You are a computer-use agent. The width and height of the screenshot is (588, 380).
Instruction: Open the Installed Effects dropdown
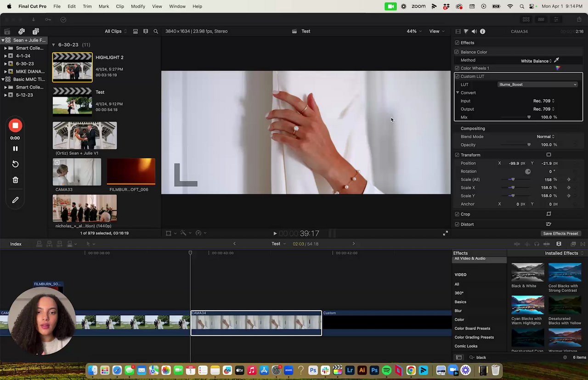click(x=564, y=253)
